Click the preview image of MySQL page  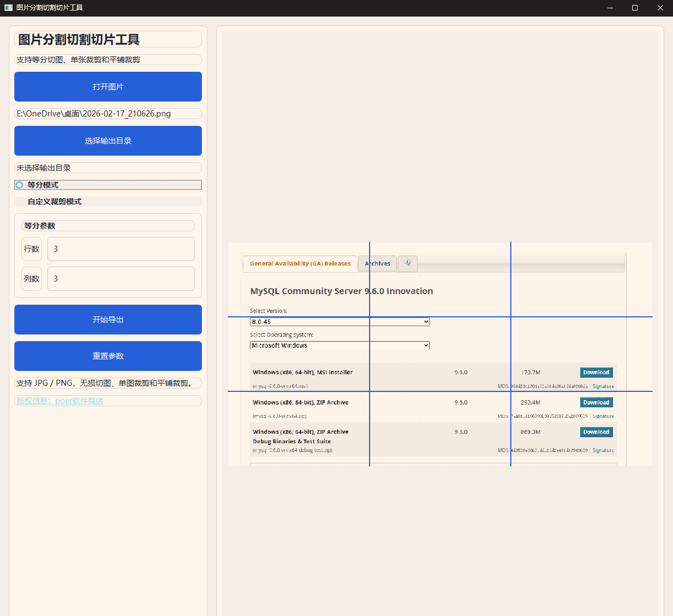440,354
